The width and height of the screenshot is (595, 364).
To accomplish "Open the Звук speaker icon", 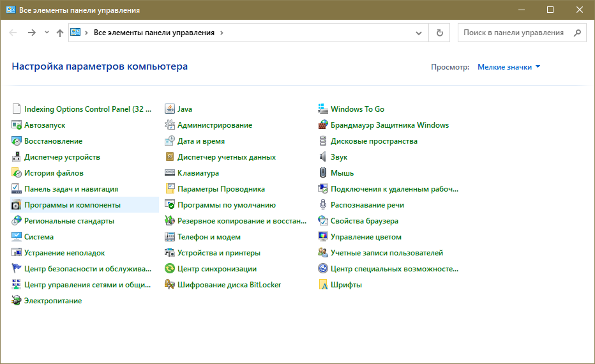I will tap(323, 157).
